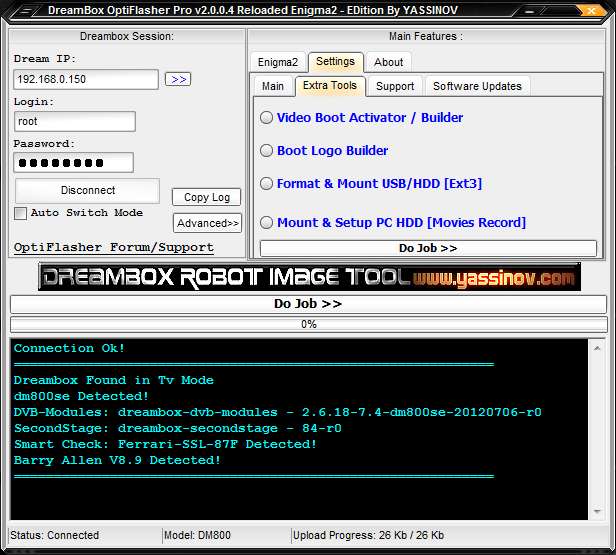616x555 pixels.
Task: Click the wide Do Job >> button below banner
Action: click(308, 304)
